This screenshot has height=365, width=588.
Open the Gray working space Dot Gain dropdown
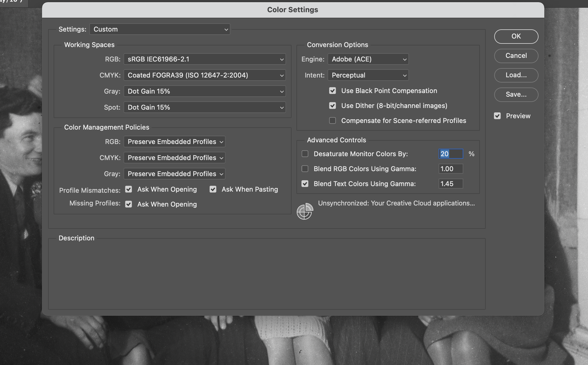coord(204,91)
